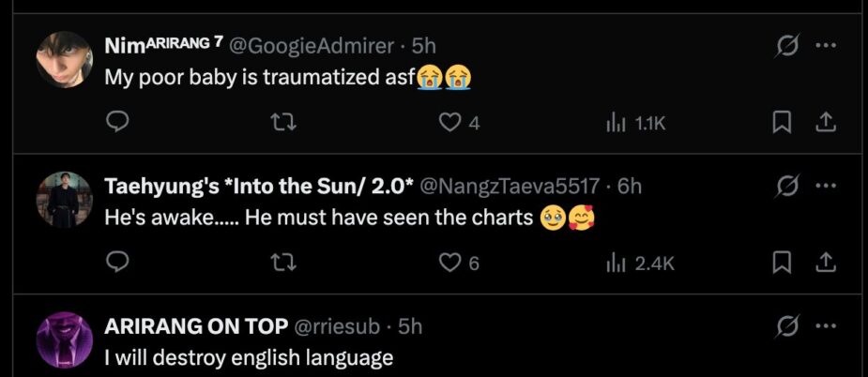The image size is (868, 377).
Task: Share GoogieAdmirer's tweet
Action: pyautogui.click(x=825, y=122)
